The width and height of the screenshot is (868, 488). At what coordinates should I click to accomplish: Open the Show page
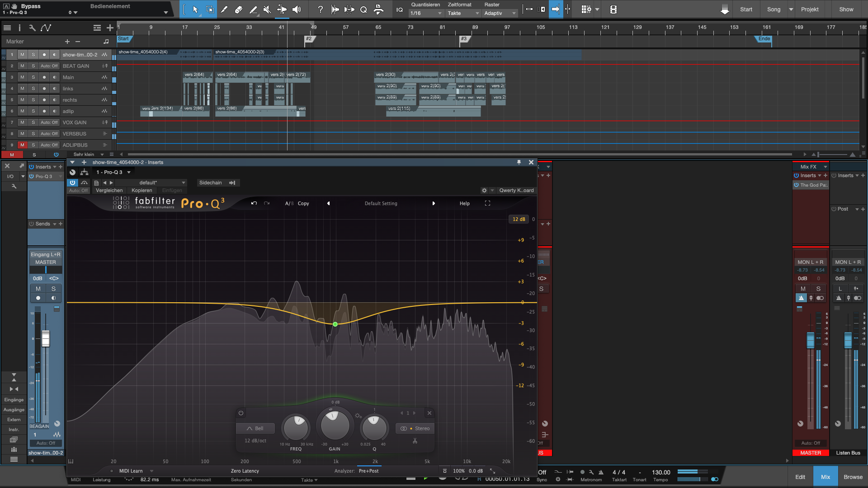coord(846,9)
